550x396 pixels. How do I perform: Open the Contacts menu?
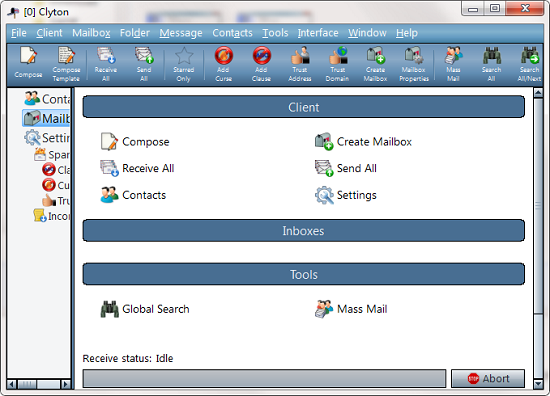click(232, 33)
